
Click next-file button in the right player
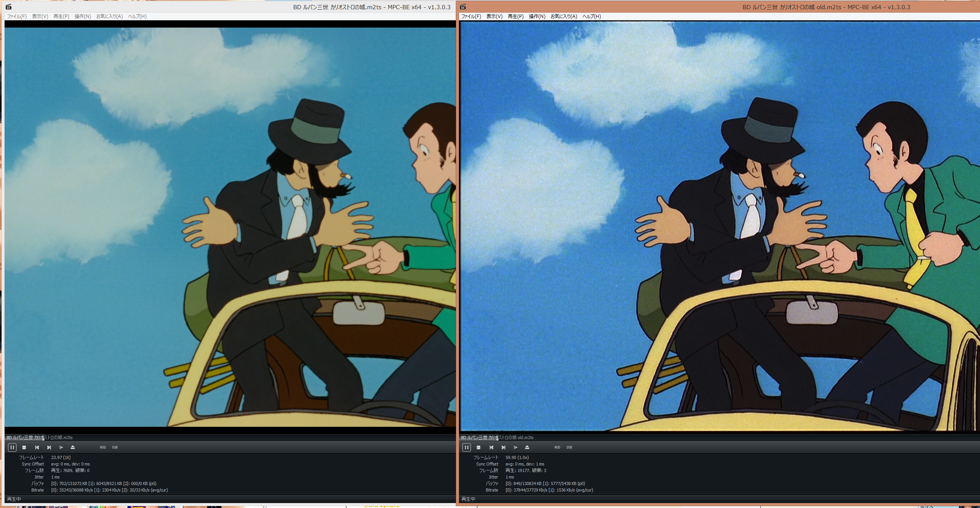[503, 447]
